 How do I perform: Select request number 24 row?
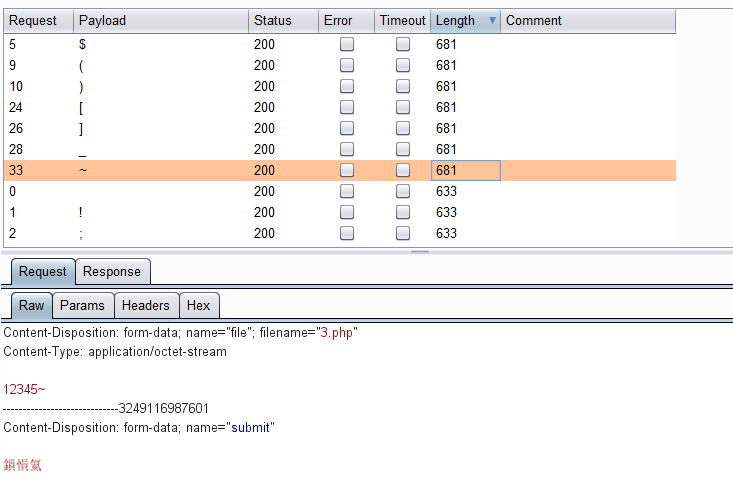coord(340,108)
